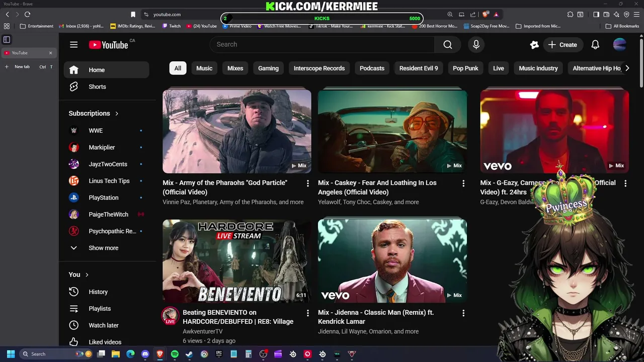Click AwkventurerTV channel avatar
Image resolution: width=644 pixels, height=362 pixels.
(x=170, y=316)
